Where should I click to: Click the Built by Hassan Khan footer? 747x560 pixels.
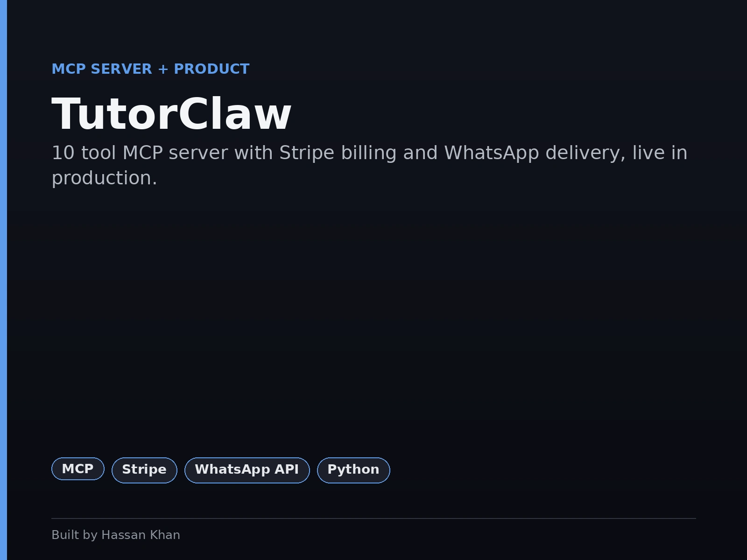coord(116,535)
